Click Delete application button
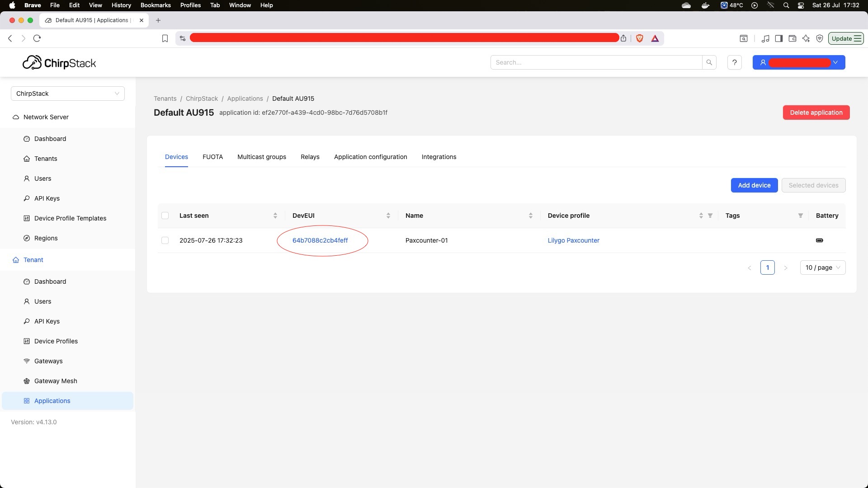Screen dimensions: 868x488 click(x=816, y=113)
